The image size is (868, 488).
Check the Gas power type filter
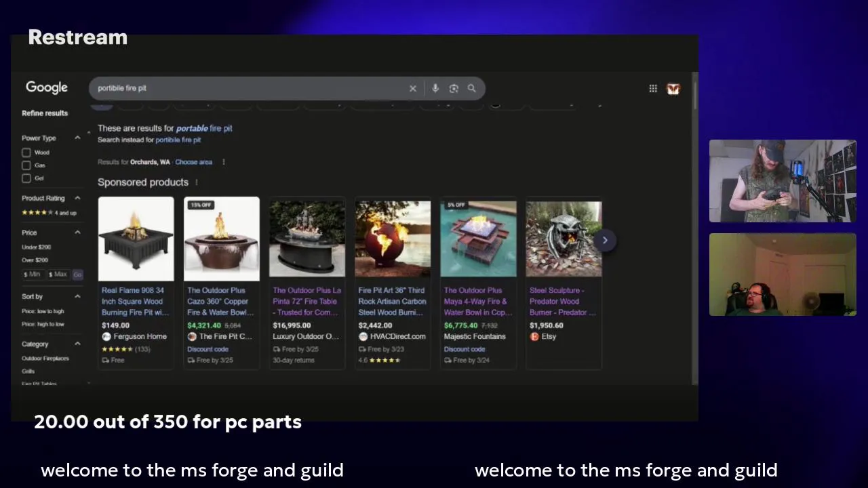click(x=26, y=165)
